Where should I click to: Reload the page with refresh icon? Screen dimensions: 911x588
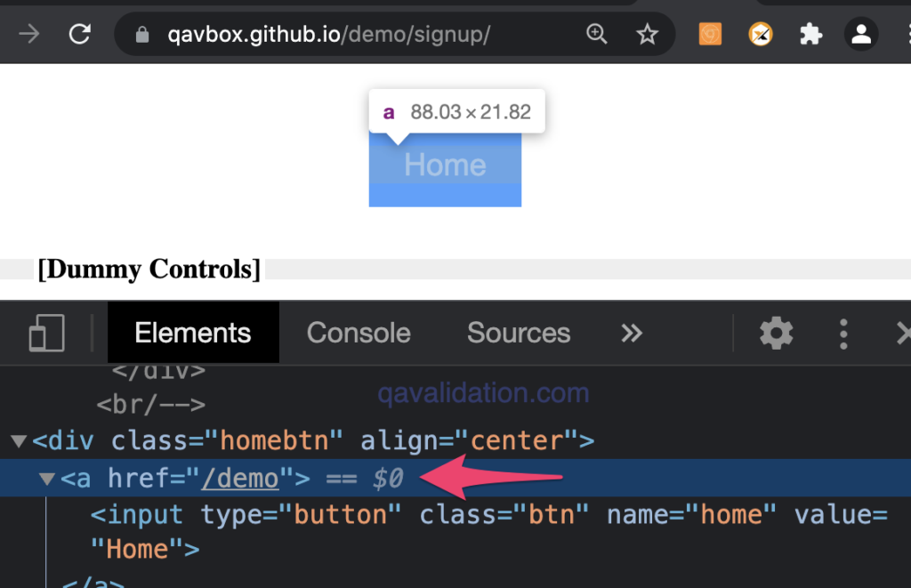tap(79, 35)
